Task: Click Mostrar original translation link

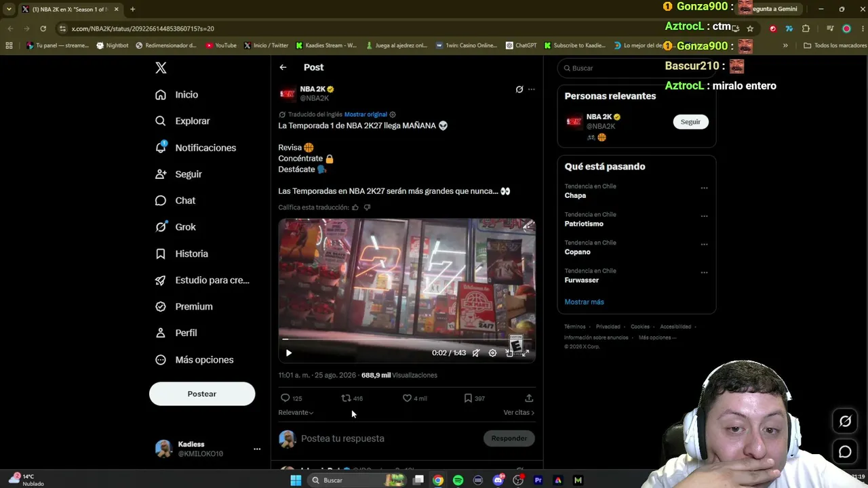Action: click(x=366, y=115)
